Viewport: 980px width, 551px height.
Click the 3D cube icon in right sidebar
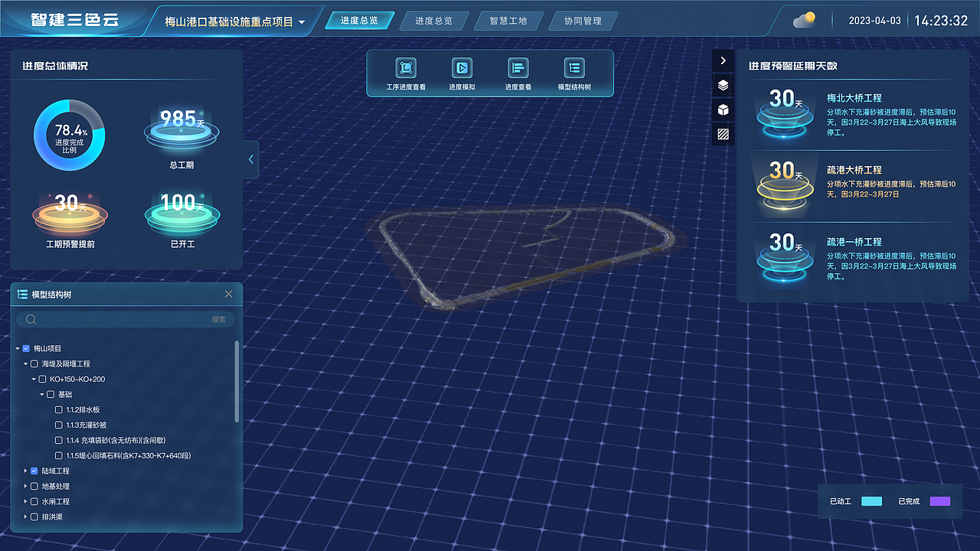pos(723,110)
